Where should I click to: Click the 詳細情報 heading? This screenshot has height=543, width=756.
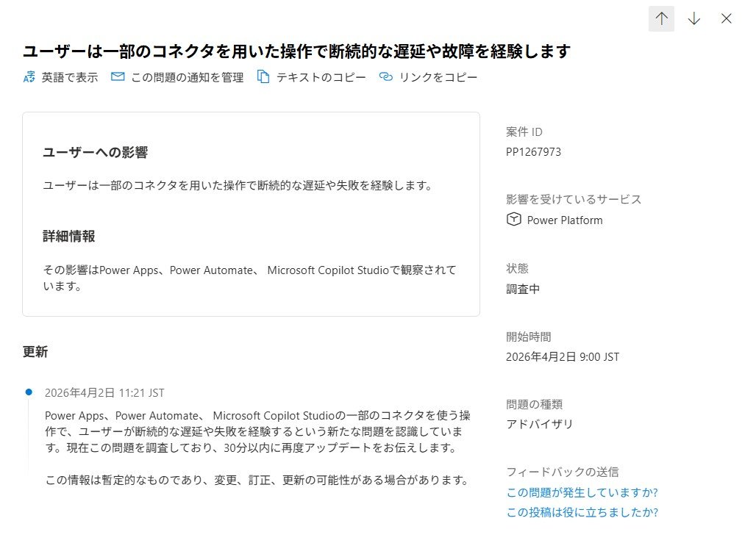[x=69, y=236]
